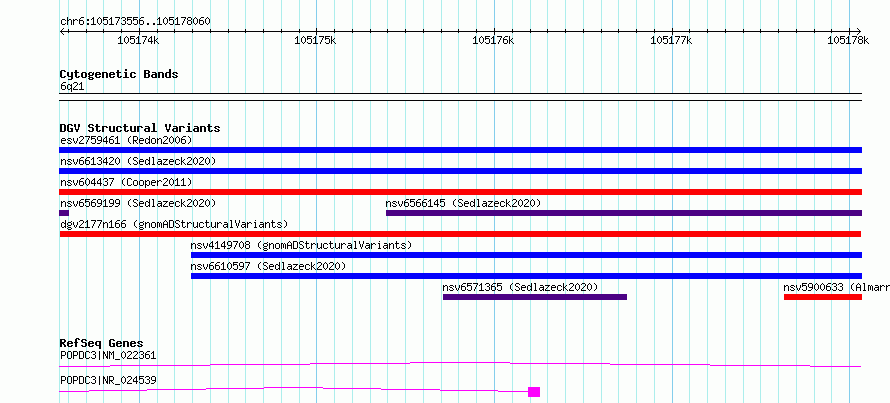Click the POPDC3|NM_022361 transcript line
The width and height of the screenshot is (890, 403).
tap(460, 364)
